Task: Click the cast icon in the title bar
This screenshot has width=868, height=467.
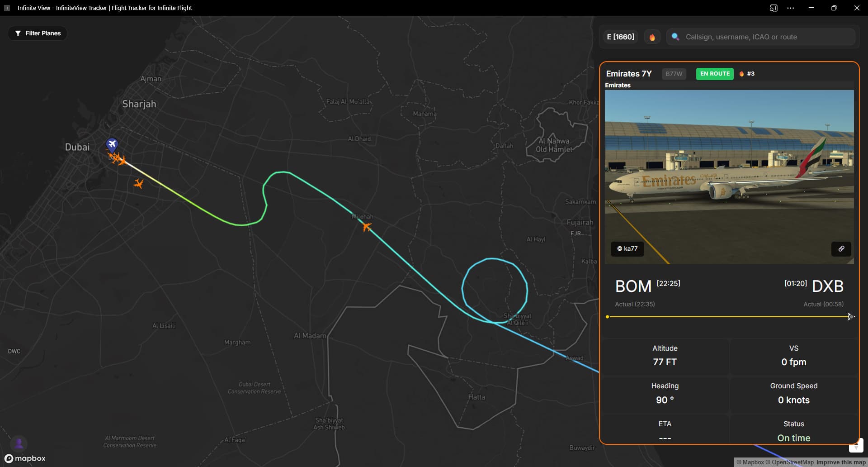Action: (x=774, y=8)
